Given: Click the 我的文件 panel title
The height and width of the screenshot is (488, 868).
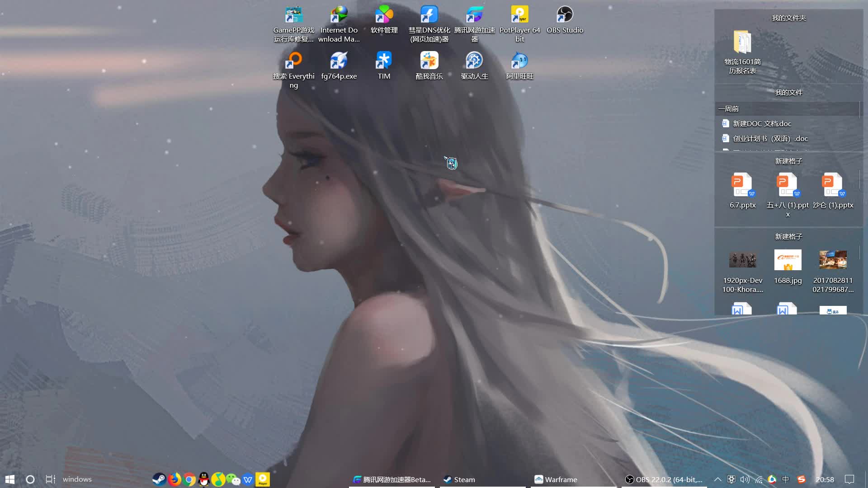Looking at the screenshot, I should [x=789, y=92].
